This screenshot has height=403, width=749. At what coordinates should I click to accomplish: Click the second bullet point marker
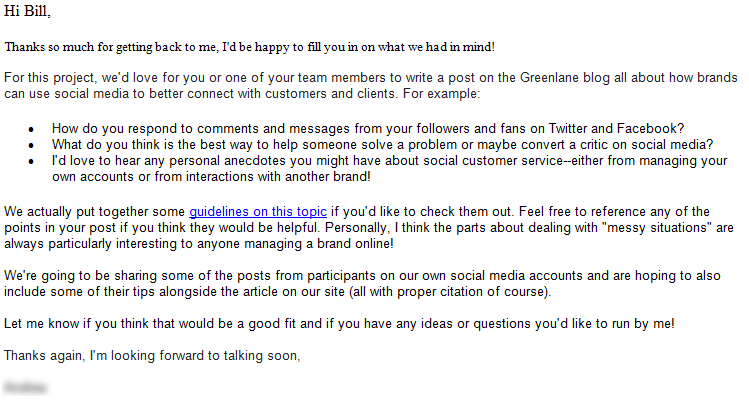pyautogui.click(x=31, y=145)
